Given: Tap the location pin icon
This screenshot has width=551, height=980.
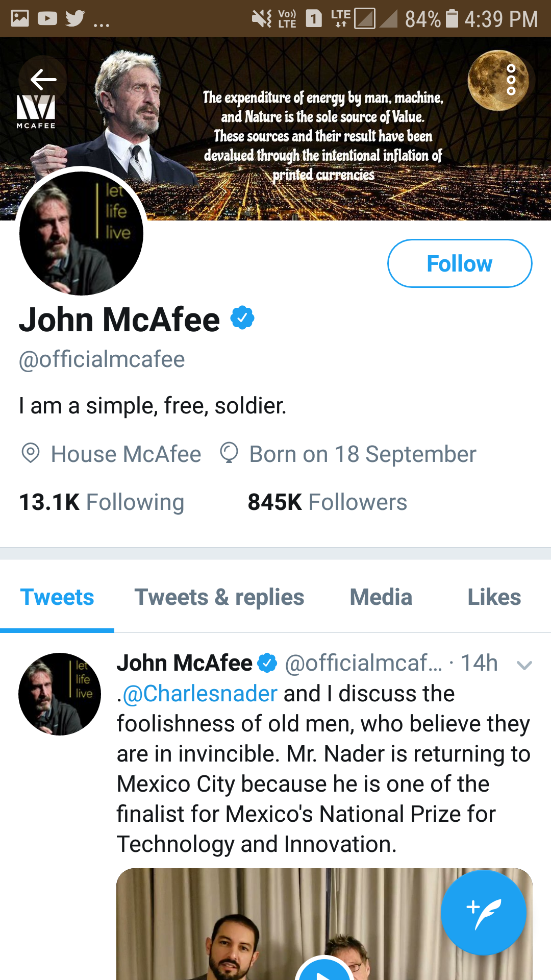Looking at the screenshot, I should tap(31, 453).
